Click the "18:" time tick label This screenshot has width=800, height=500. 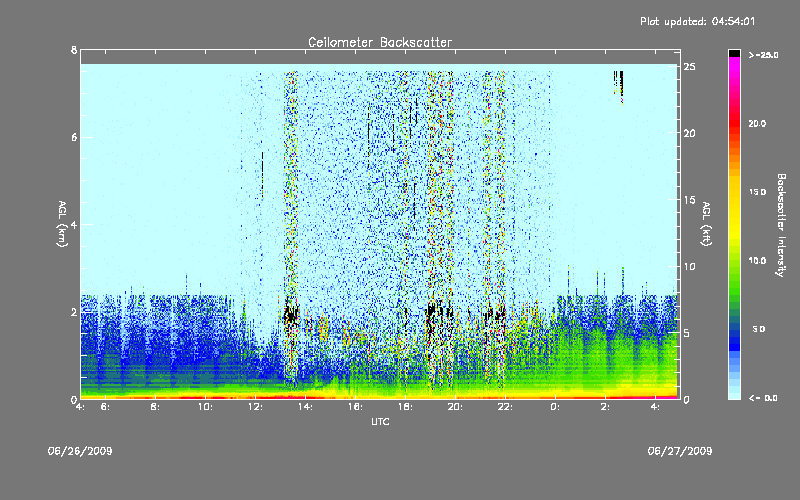tap(405, 407)
